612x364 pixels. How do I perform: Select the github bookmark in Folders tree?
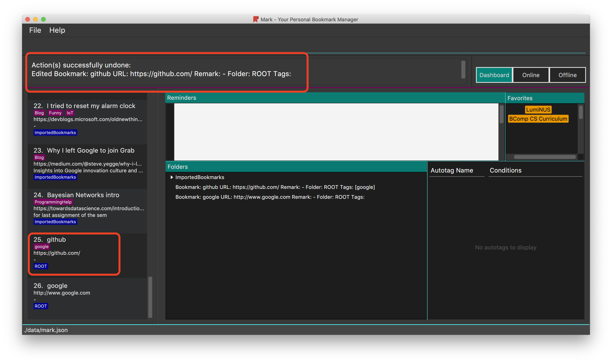275,187
